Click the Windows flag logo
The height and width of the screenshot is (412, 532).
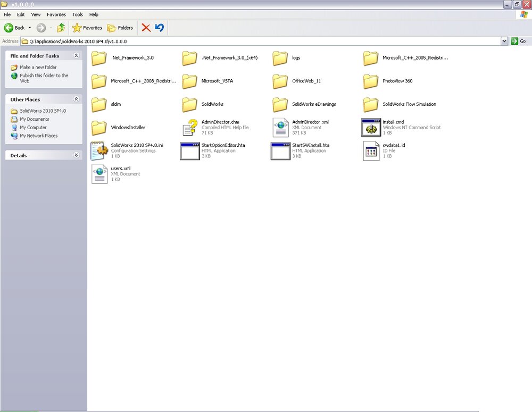pos(524,14)
